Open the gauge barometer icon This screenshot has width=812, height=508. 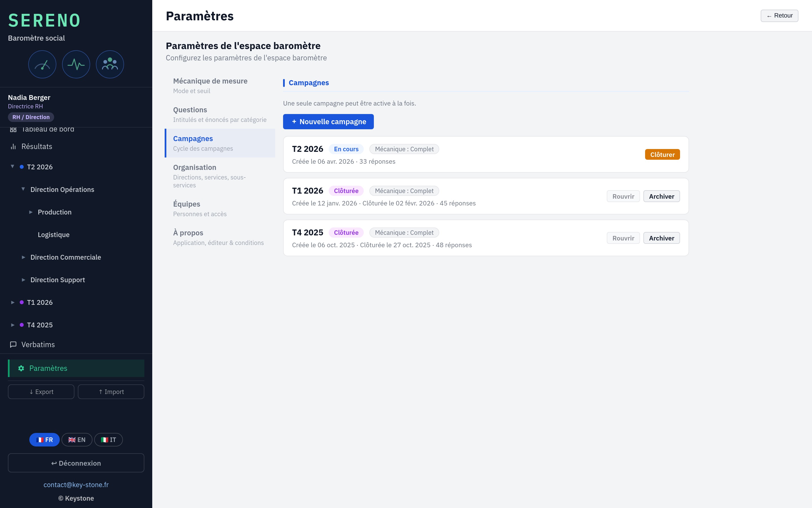(x=42, y=65)
